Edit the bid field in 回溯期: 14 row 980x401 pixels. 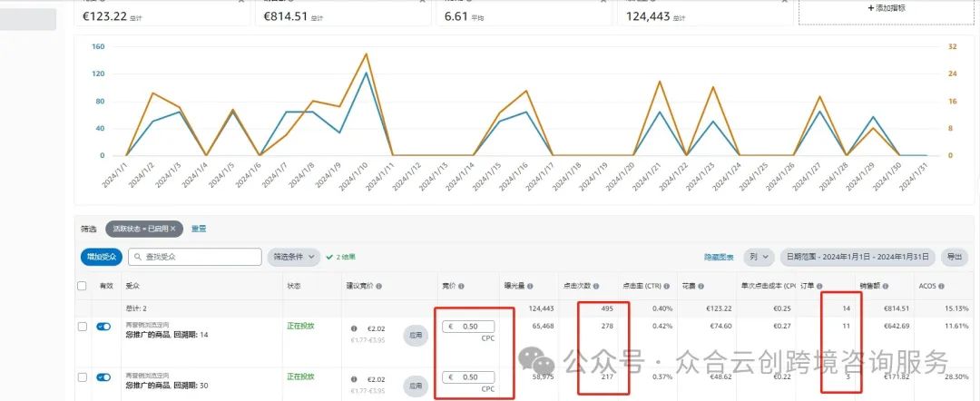point(468,327)
